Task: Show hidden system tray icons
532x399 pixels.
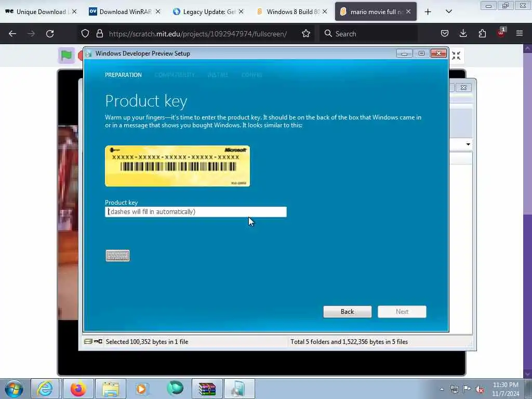Action: click(442, 389)
